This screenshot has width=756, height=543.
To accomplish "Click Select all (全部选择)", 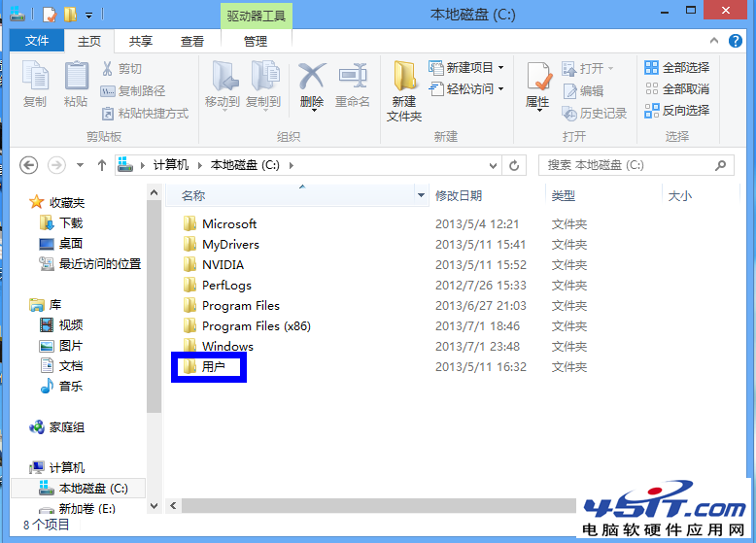I will pyautogui.click(x=676, y=67).
